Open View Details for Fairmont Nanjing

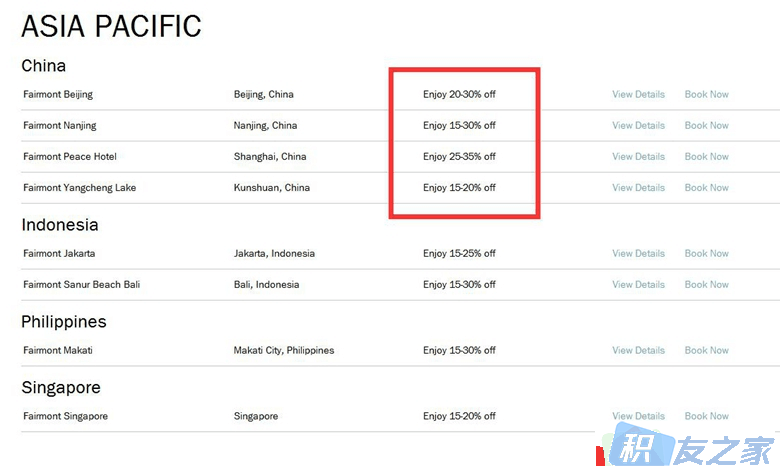(x=638, y=125)
